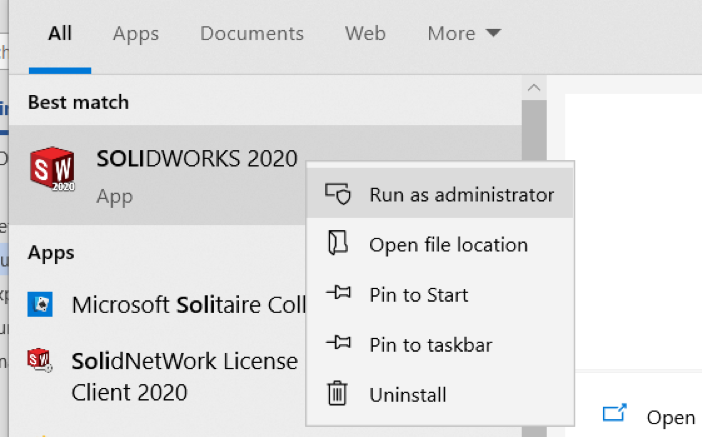The height and width of the screenshot is (437, 702).
Task: Click the Uninstall trash can icon
Action: pyautogui.click(x=338, y=395)
